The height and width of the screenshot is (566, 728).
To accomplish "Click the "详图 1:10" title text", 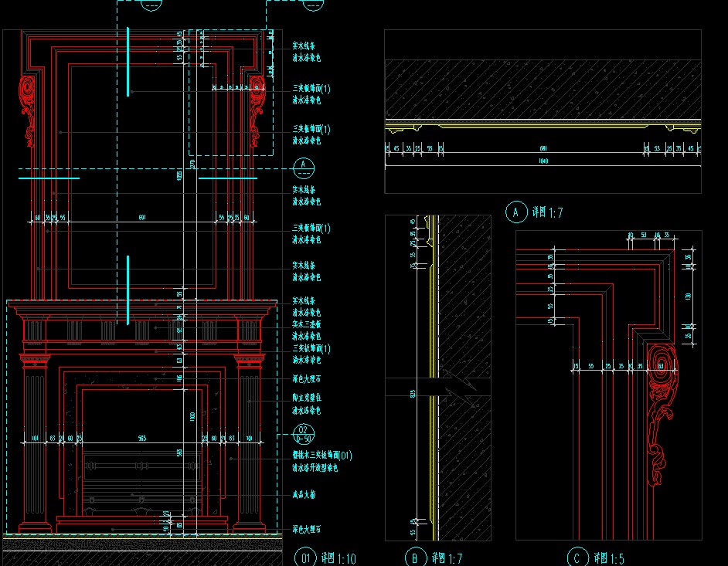I will tap(338, 558).
